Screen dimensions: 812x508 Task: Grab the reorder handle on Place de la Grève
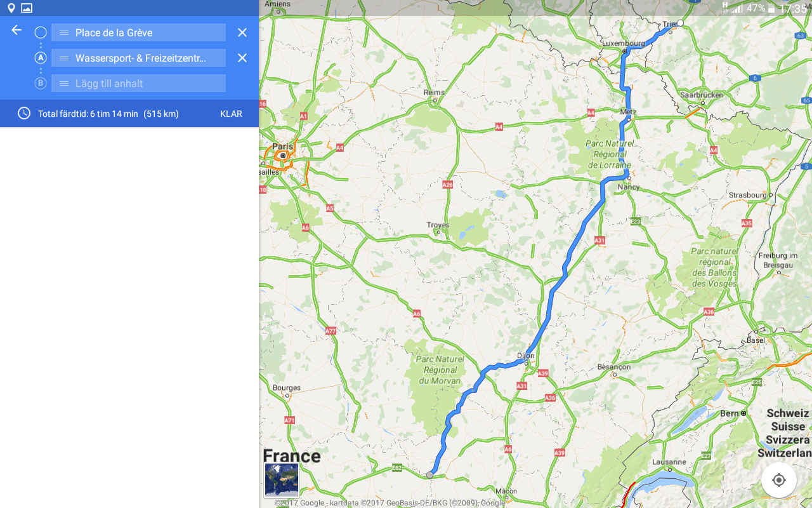click(x=63, y=32)
